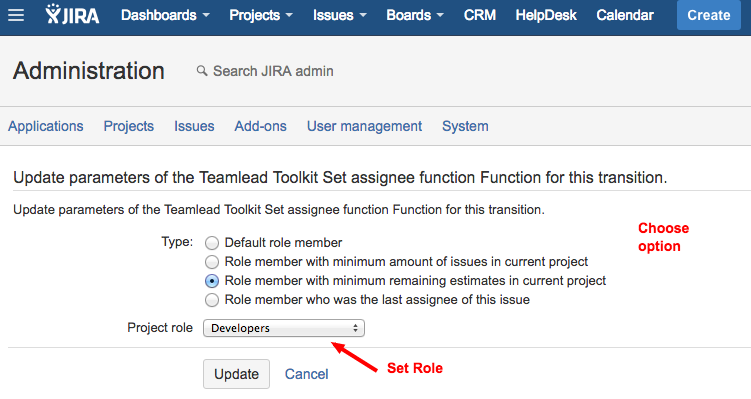Expand the Boards menu
751x399 pixels.
415,15
